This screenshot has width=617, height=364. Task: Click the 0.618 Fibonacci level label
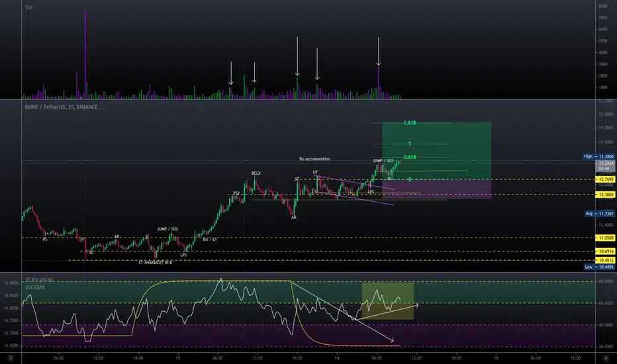pyautogui.click(x=410, y=157)
